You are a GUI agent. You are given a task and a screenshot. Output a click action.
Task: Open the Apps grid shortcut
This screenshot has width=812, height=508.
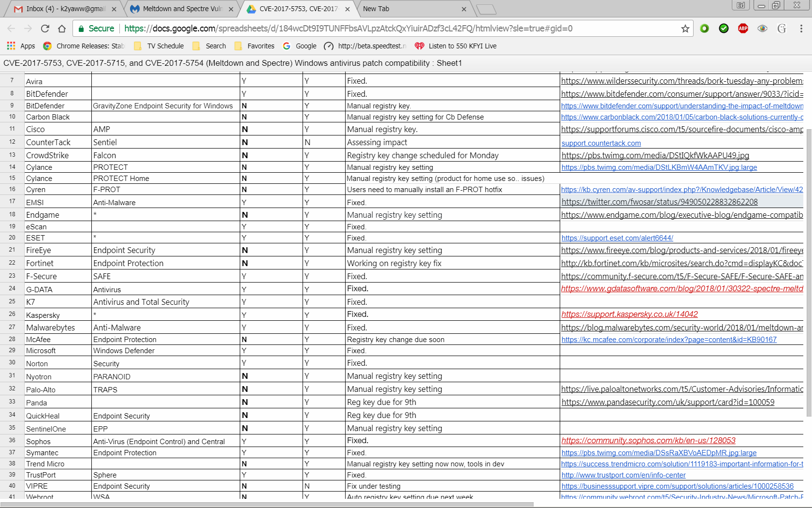(x=21, y=46)
